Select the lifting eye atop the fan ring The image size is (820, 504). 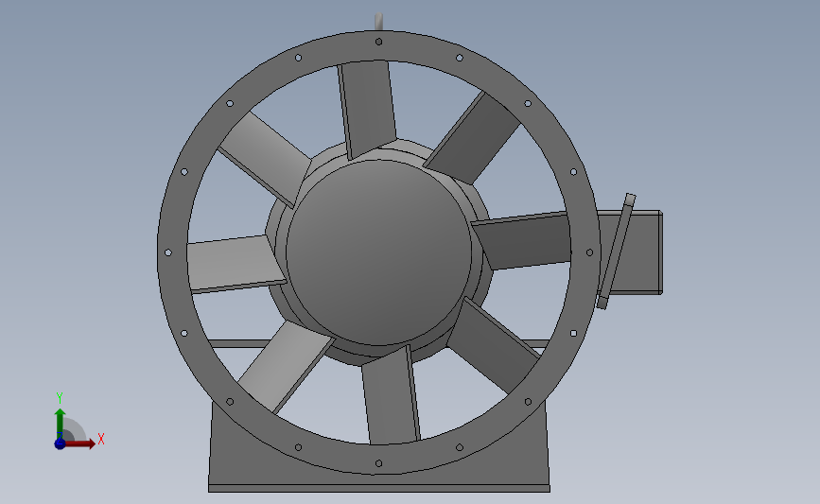(x=378, y=22)
